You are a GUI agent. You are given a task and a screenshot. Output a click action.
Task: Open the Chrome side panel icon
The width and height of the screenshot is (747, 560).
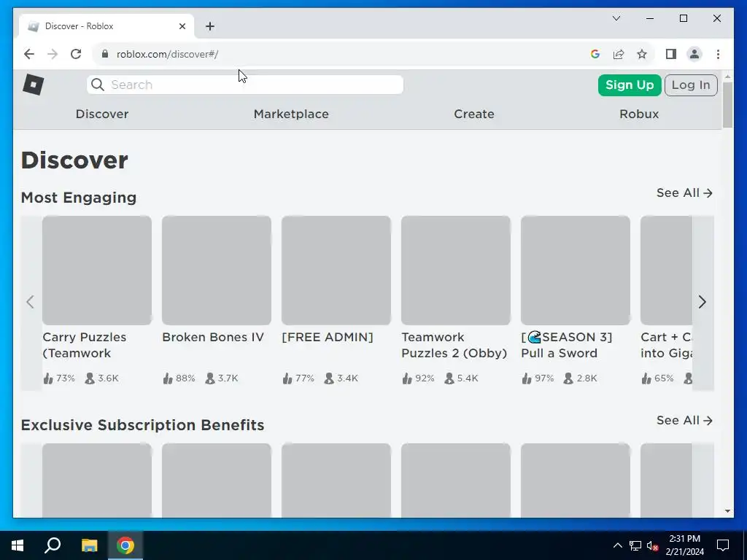tap(671, 54)
